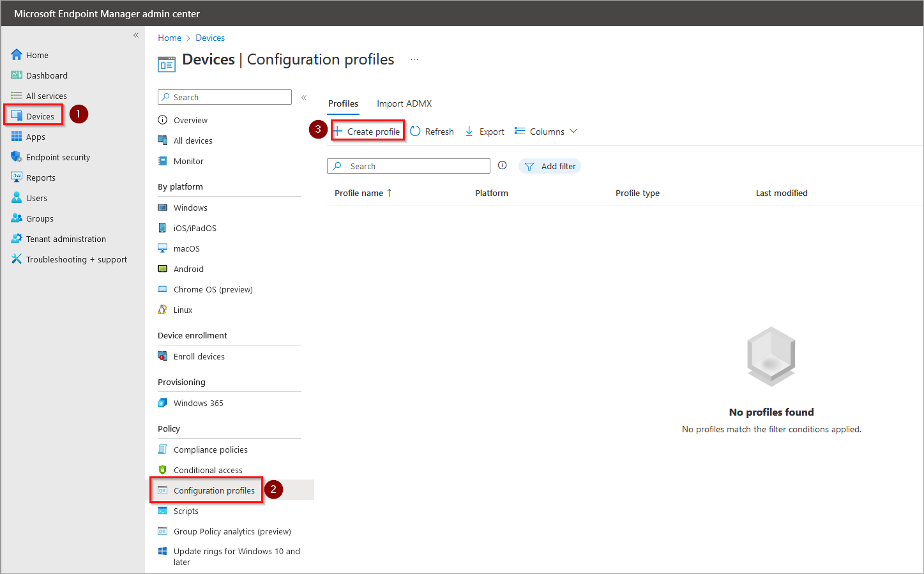924x574 pixels.
Task: Click the Troubleshooting + support wrench icon
Action: click(x=17, y=259)
